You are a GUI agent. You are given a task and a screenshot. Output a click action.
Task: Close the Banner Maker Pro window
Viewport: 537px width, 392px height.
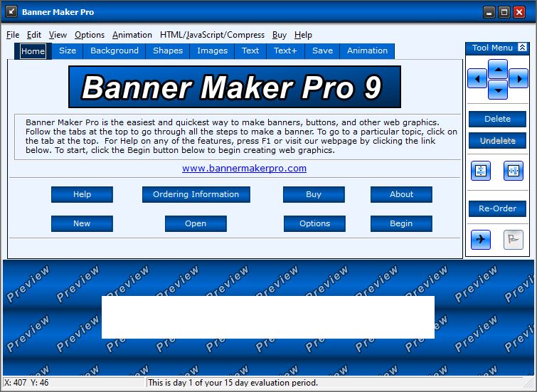click(519, 12)
